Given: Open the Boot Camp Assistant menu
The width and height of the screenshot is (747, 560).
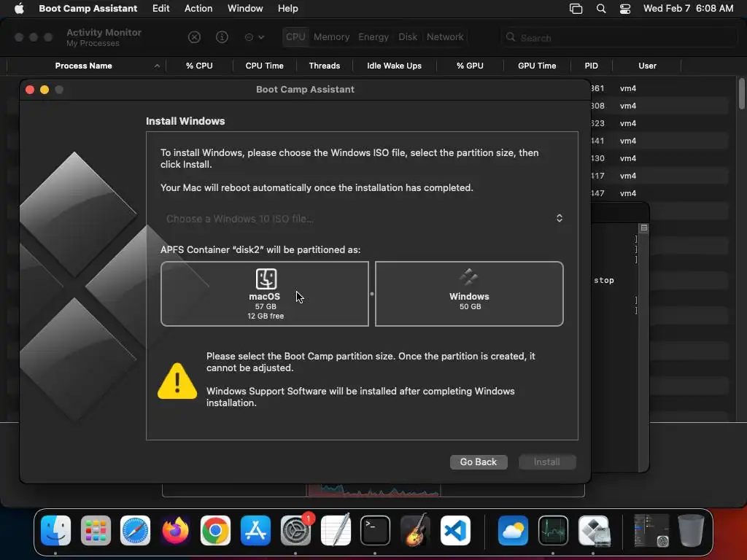Looking at the screenshot, I should click(x=88, y=8).
